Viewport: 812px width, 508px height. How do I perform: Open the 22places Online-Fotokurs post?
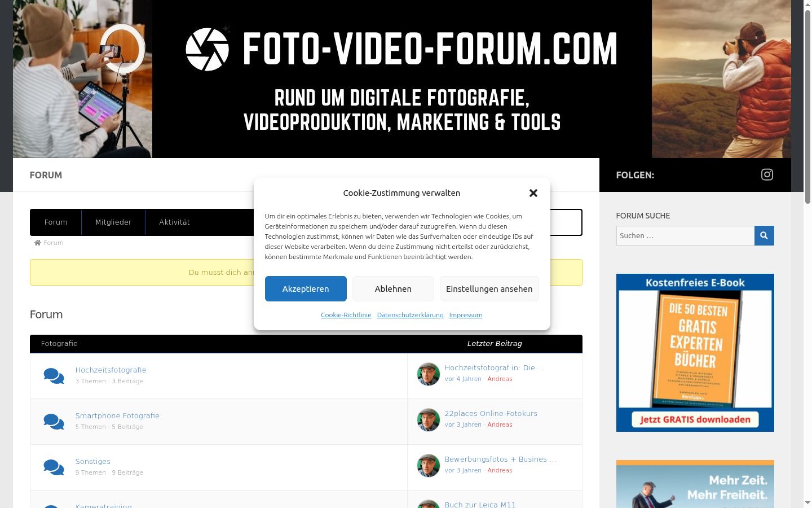point(491,414)
